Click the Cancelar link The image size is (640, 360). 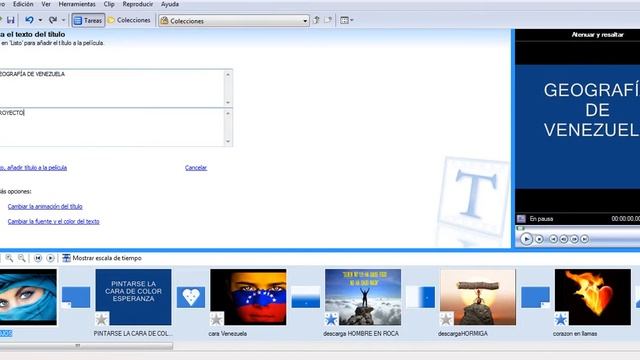coord(196,168)
